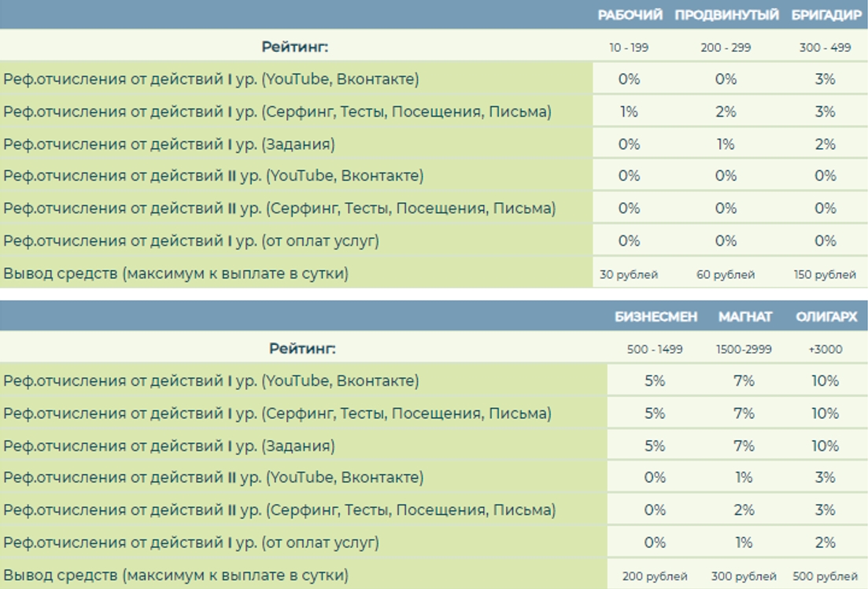868x589 pixels.
Task: Click the 60 рублей withdrawal limit cell
Action: coord(726,274)
